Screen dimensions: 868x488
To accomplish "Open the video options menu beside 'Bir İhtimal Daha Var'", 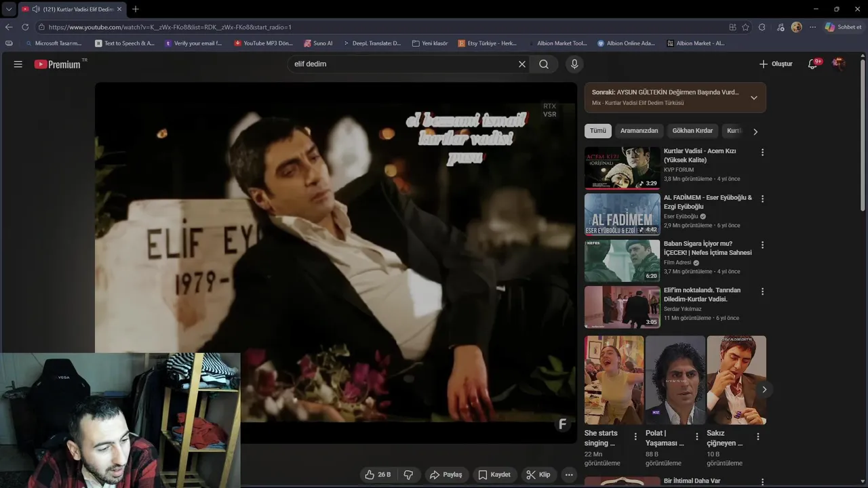I will 762,482.
